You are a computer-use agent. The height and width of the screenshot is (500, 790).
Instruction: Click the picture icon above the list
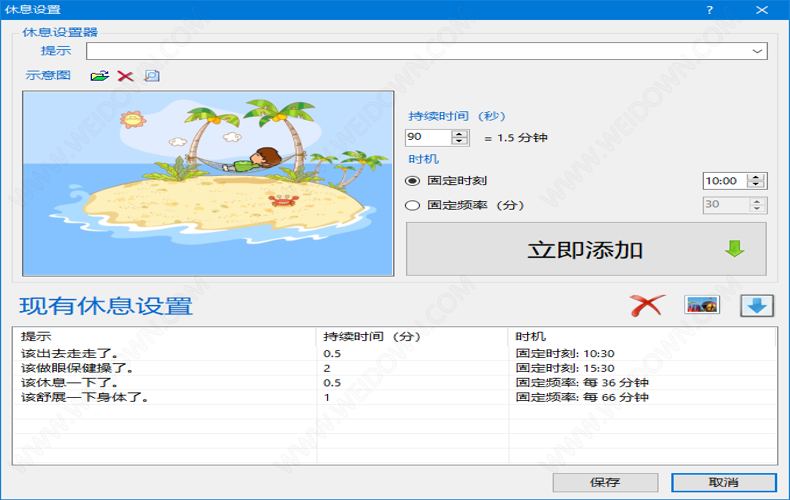click(x=702, y=305)
